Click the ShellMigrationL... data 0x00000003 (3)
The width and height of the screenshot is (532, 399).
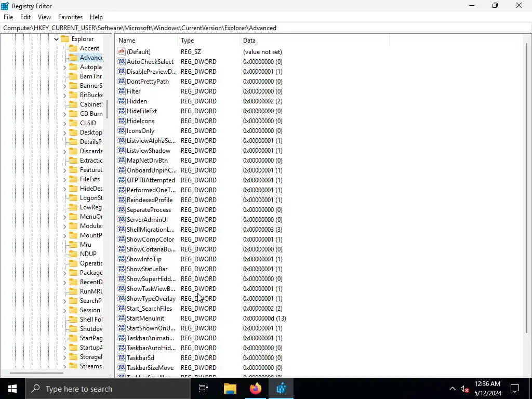point(262,229)
